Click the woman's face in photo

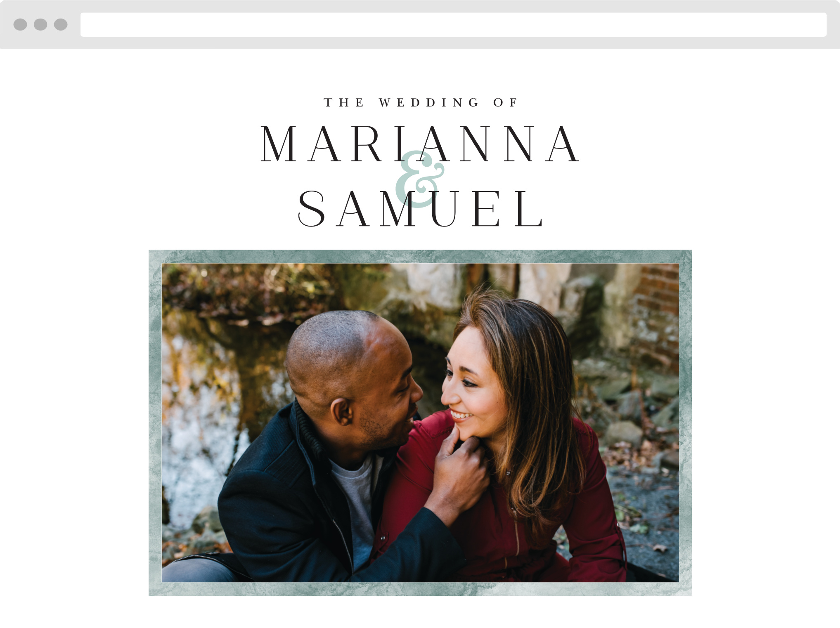click(x=475, y=388)
